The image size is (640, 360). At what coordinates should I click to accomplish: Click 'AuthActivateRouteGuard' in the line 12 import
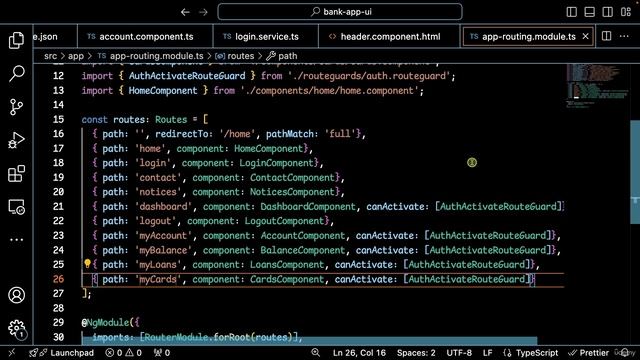point(187,76)
